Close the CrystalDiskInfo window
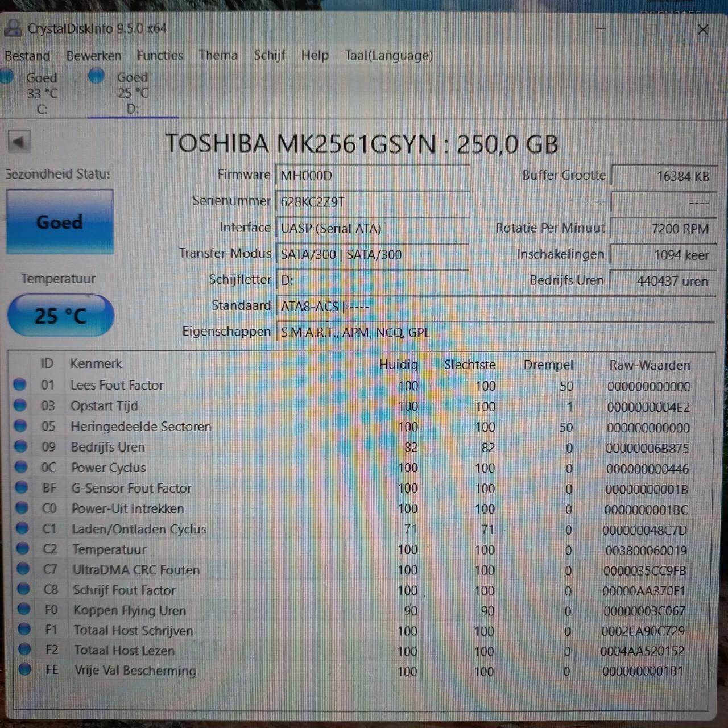728x728 pixels. click(x=703, y=29)
